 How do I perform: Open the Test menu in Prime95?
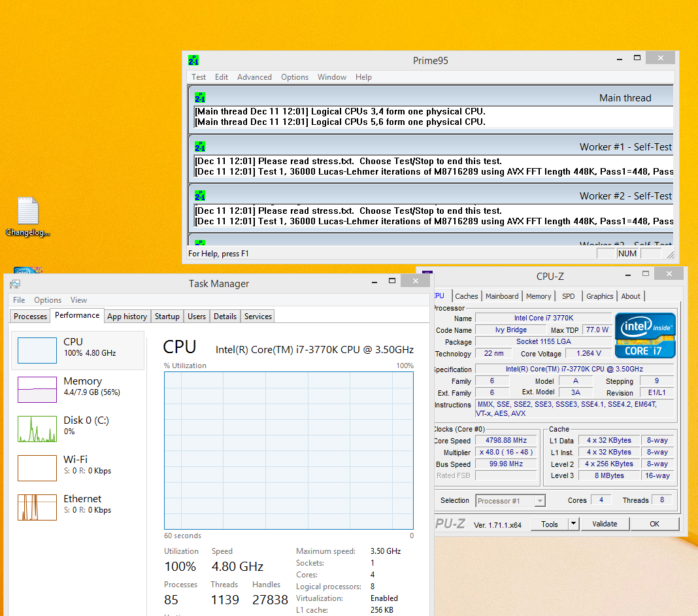coord(199,77)
